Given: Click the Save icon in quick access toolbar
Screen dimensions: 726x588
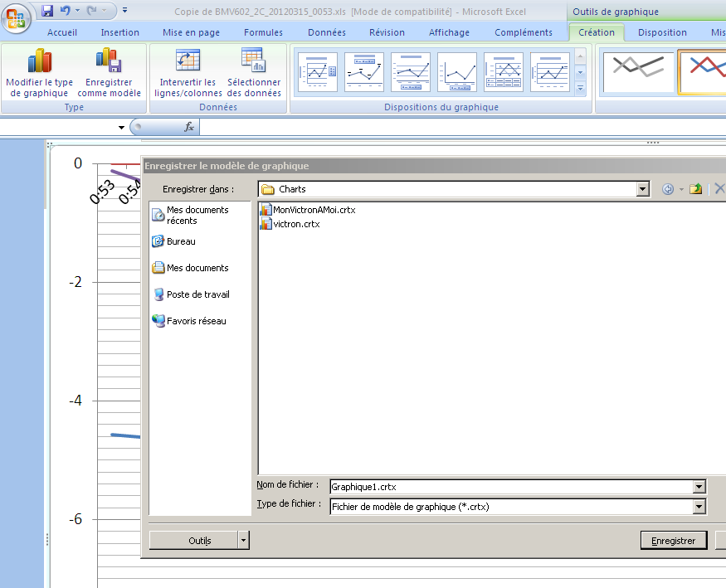Looking at the screenshot, I should pyautogui.click(x=47, y=11).
